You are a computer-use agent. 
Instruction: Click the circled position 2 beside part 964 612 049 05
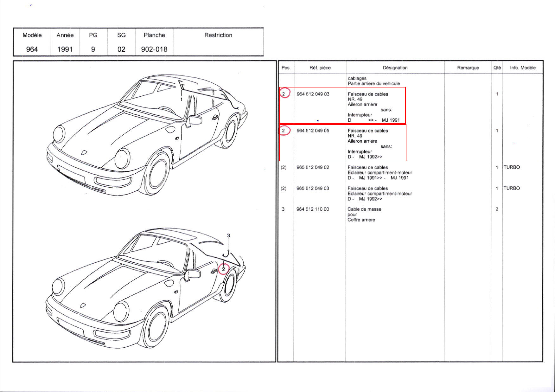coord(284,131)
